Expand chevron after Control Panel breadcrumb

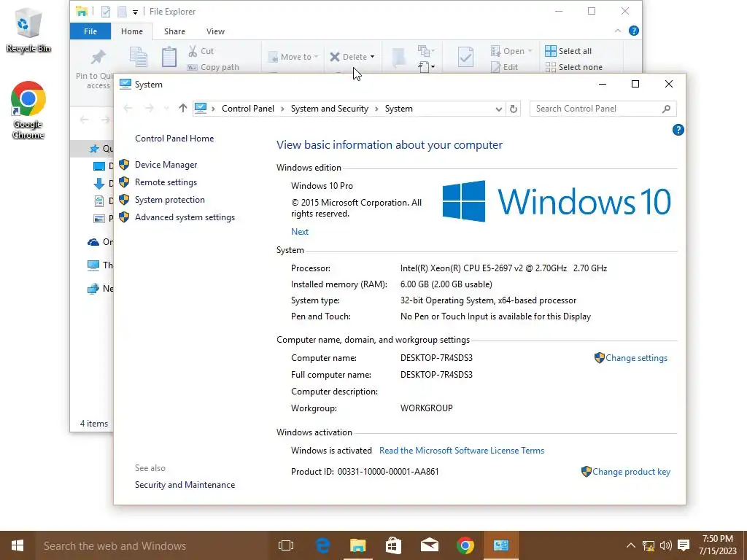click(282, 109)
